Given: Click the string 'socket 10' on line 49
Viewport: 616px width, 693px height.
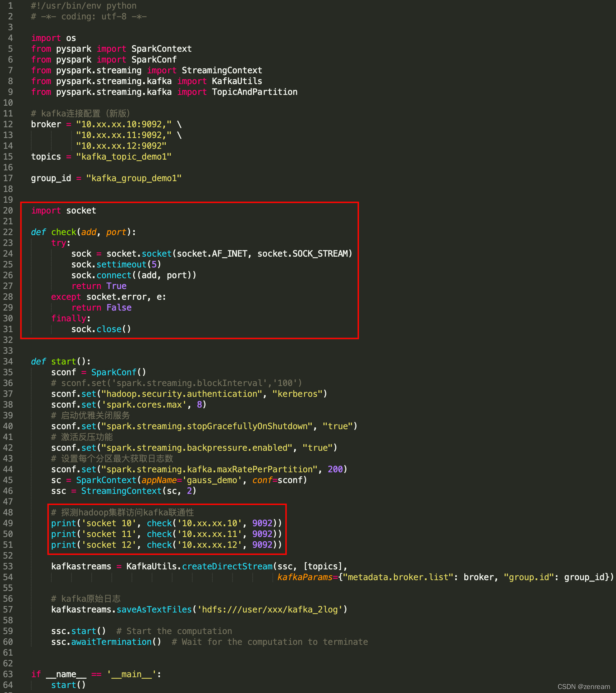Looking at the screenshot, I should coord(109,523).
